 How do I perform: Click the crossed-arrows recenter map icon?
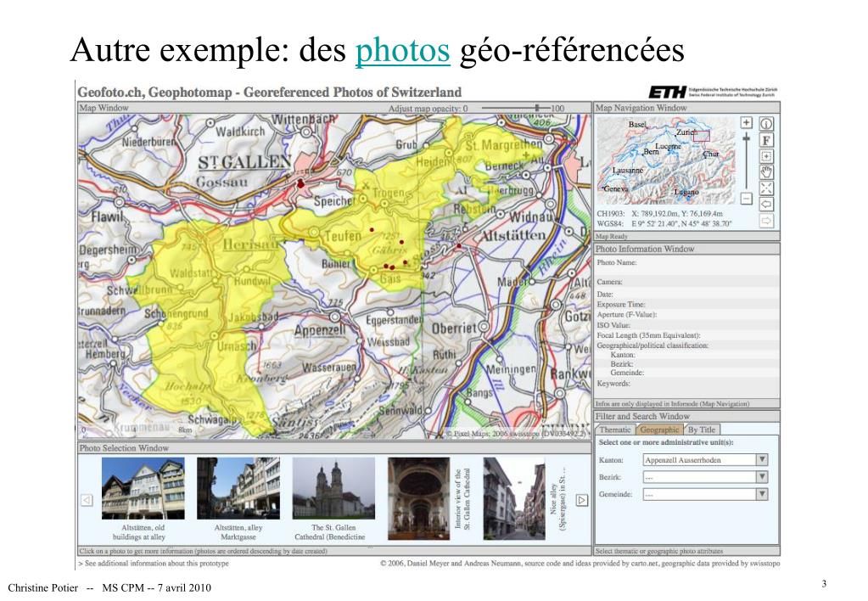click(x=766, y=188)
